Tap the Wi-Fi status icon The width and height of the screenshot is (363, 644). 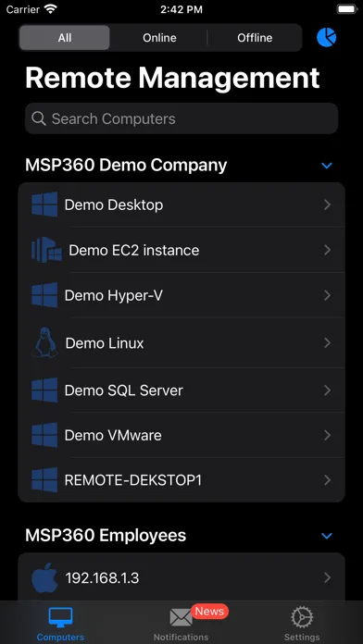tap(51, 9)
